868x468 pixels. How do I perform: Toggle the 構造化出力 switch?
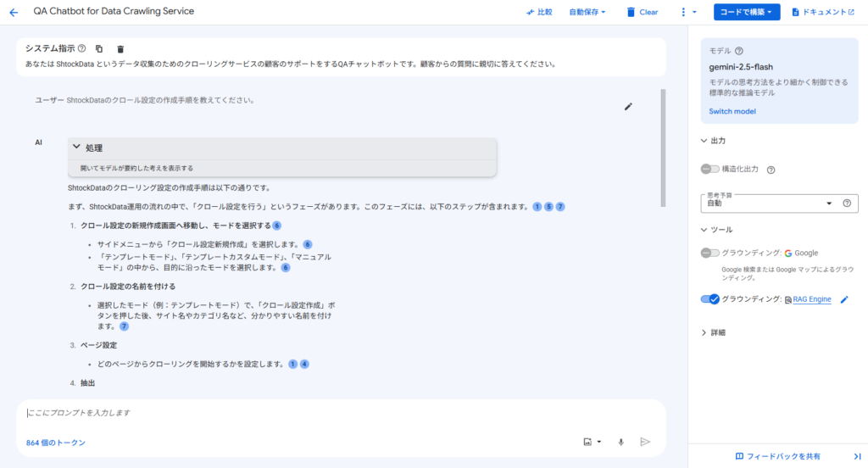pyautogui.click(x=709, y=169)
